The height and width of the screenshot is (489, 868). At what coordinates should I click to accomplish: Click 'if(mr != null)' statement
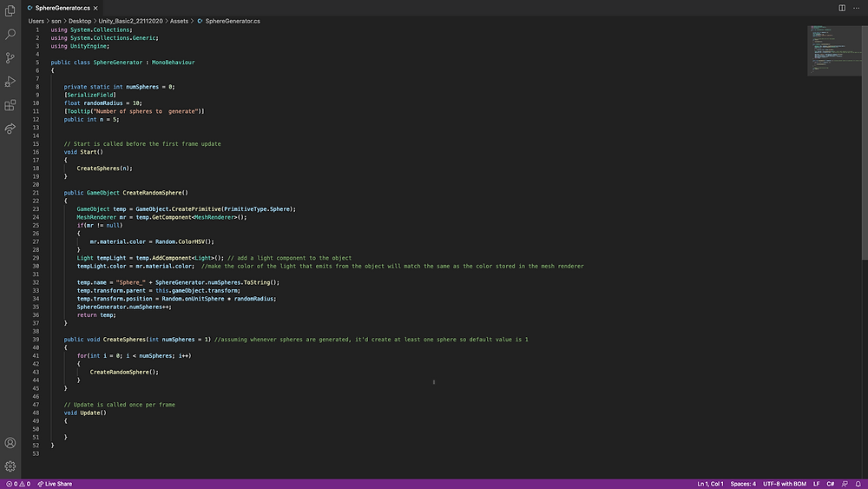coord(100,226)
